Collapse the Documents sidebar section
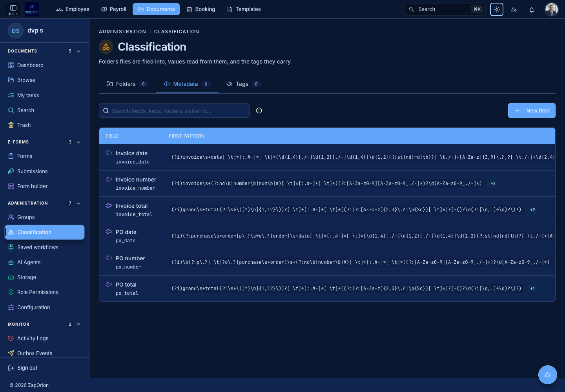Image resolution: width=565 pixels, height=392 pixels. (x=78, y=51)
